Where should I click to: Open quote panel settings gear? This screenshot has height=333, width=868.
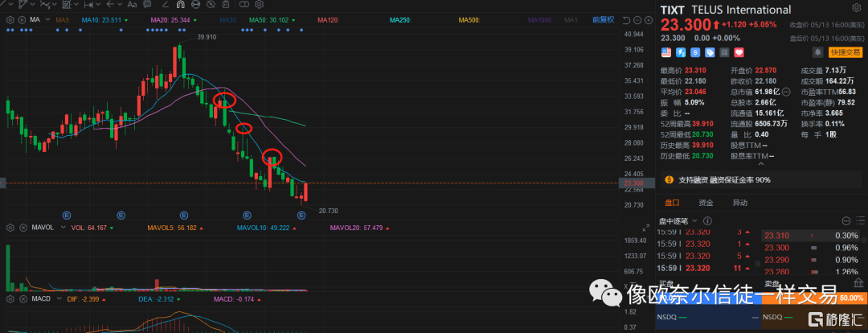pyautogui.click(x=858, y=9)
